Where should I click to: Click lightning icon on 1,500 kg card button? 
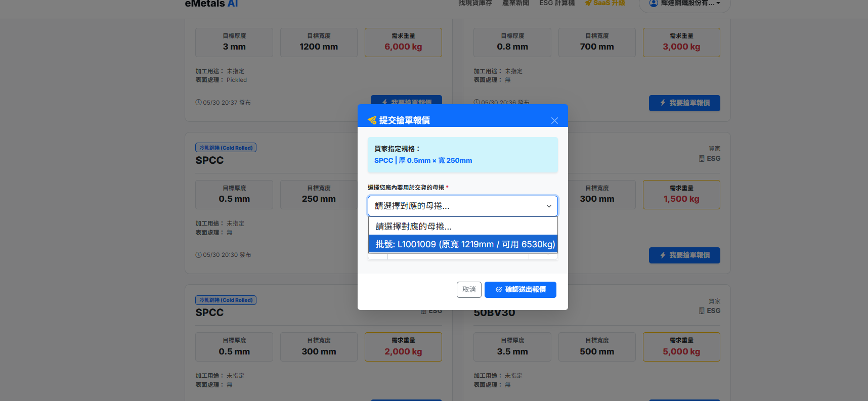(663, 255)
